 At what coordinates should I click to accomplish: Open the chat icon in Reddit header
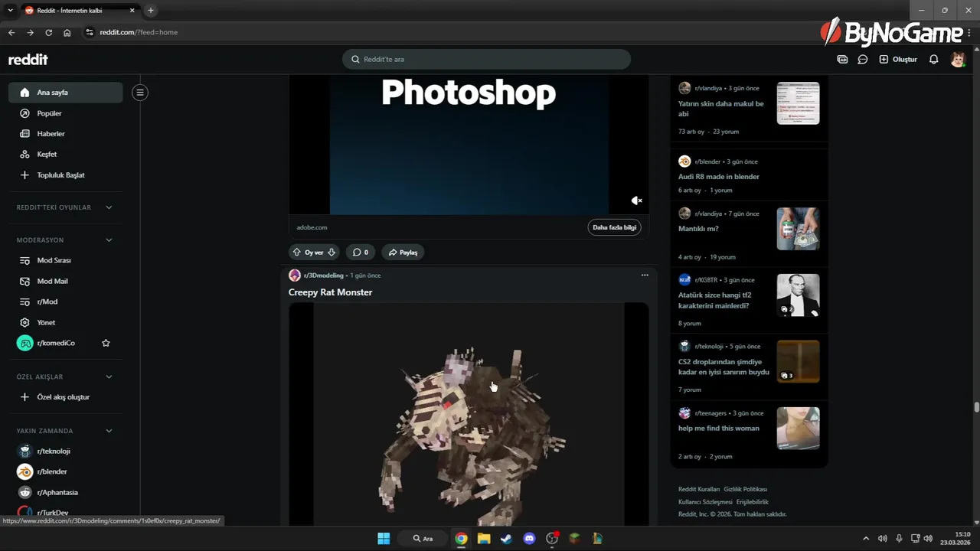pyautogui.click(x=863, y=60)
